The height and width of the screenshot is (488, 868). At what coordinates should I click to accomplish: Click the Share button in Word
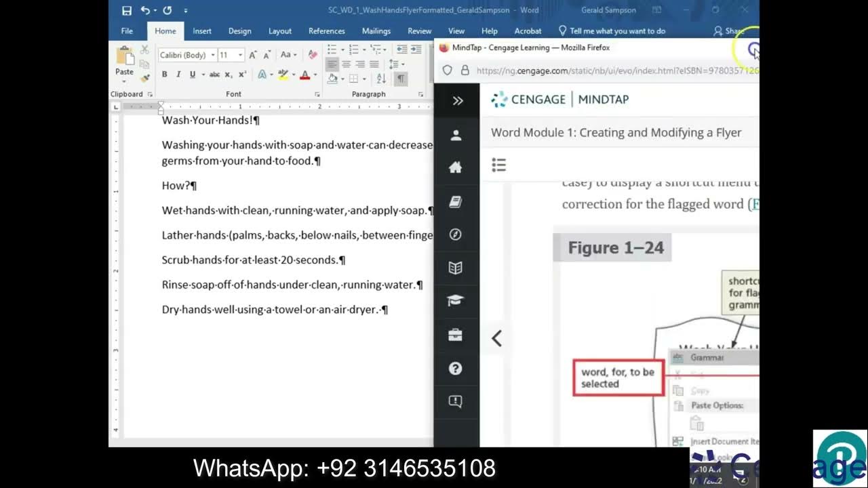tap(730, 31)
